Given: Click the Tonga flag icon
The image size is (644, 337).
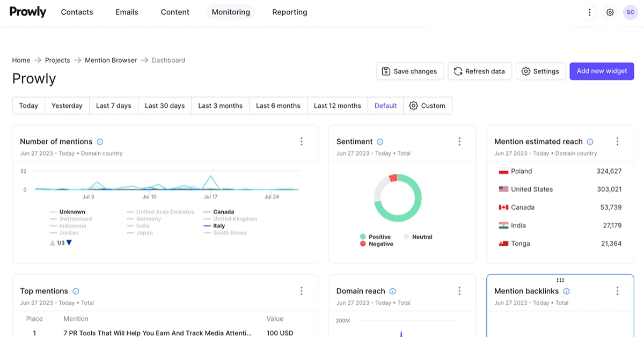Looking at the screenshot, I should pos(503,244).
